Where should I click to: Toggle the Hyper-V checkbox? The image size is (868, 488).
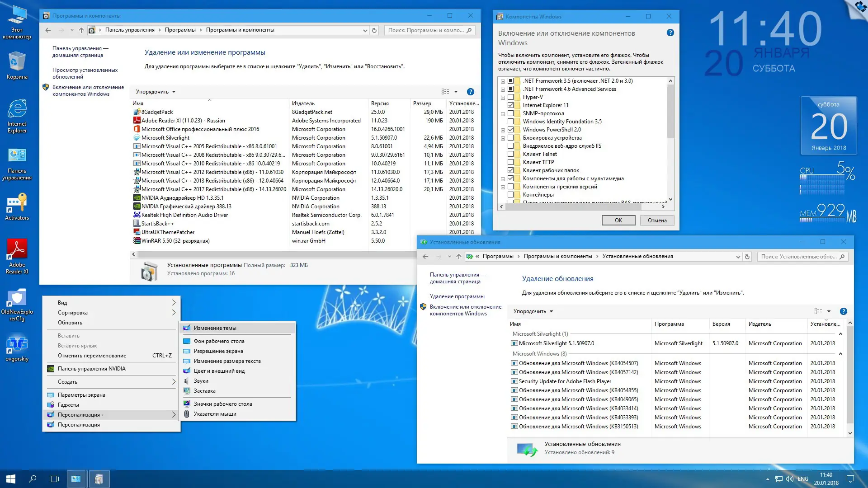510,97
